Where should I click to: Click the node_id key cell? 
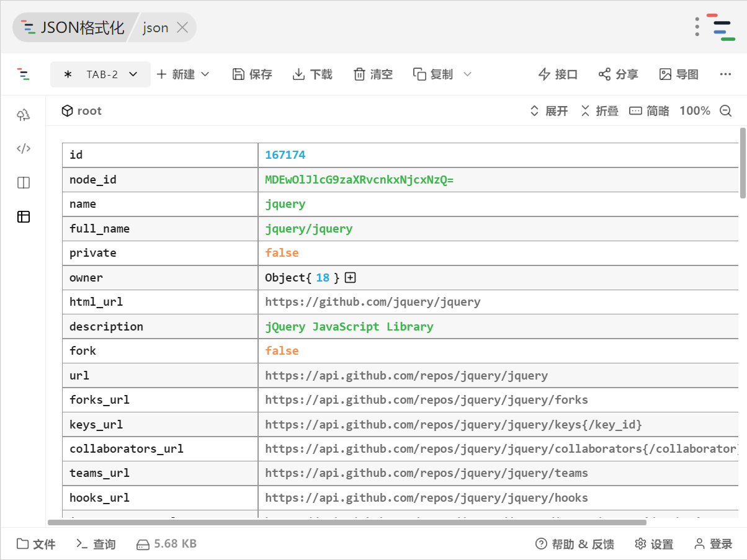160,180
